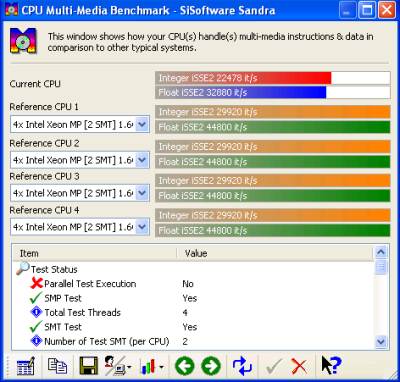400x382 pixels.
Task: Click results list scroll down arrow
Action: tap(381, 342)
